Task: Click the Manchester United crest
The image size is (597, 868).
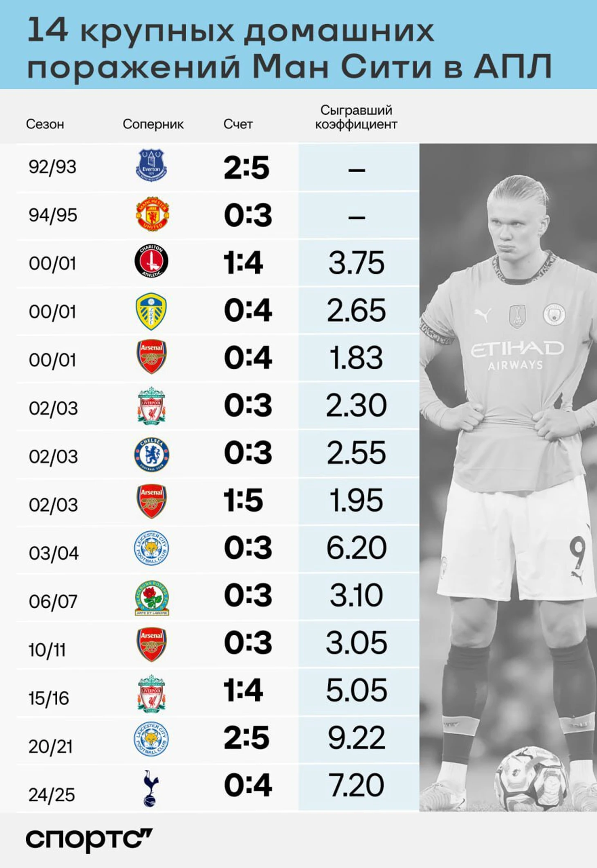Action: point(152,214)
